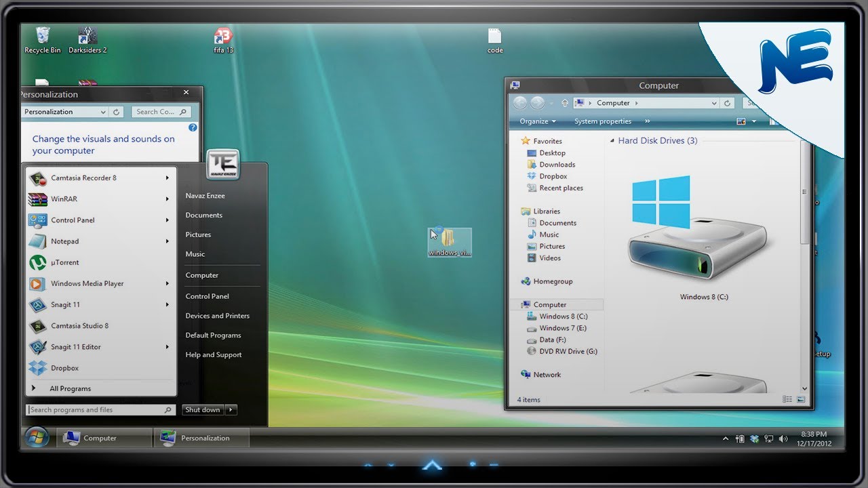This screenshot has height=488, width=868.
Task: Click the Dropbox icon in the system tray
Action: pyautogui.click(x=754, y=439)
